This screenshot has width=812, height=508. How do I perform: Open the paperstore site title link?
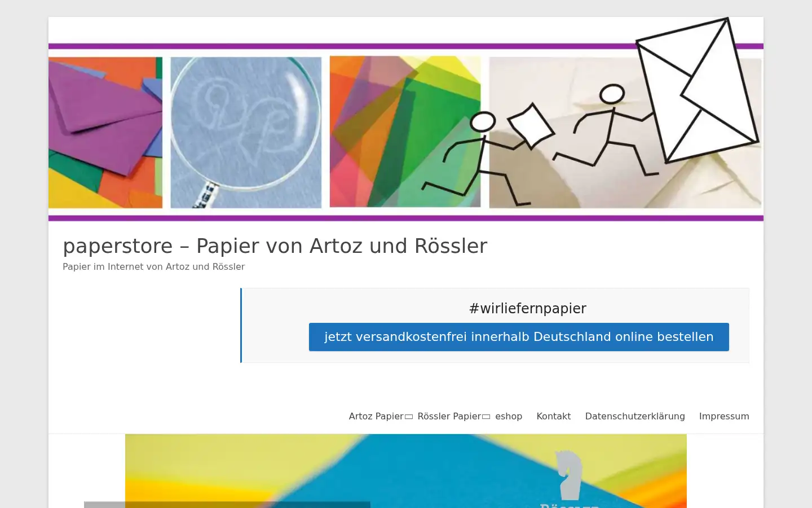[275, 246]
